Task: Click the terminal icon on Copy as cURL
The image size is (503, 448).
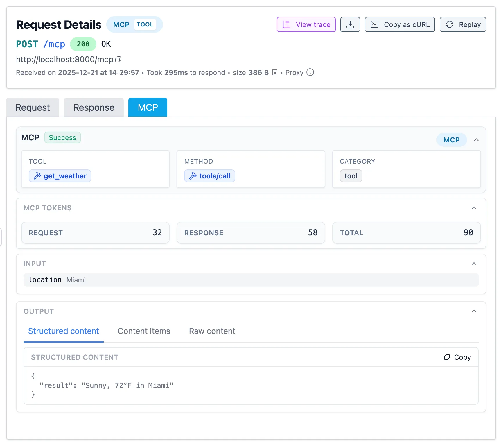Action: [375, 24]
